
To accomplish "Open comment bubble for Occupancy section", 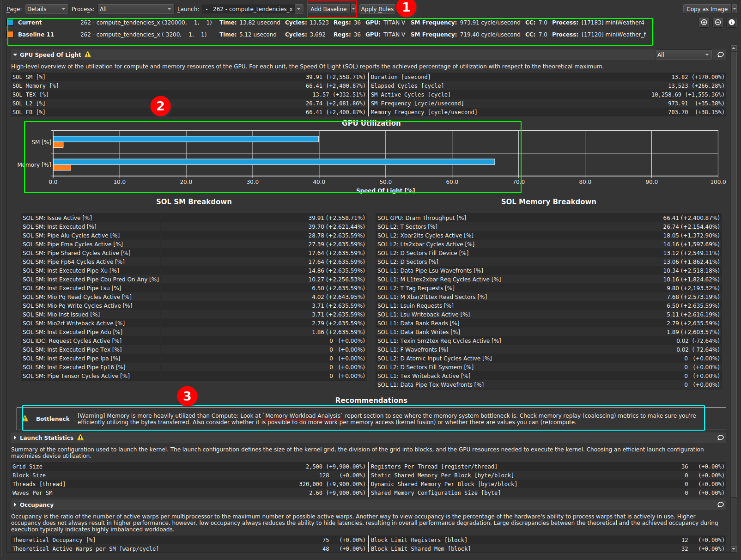I will click(720, 505).
